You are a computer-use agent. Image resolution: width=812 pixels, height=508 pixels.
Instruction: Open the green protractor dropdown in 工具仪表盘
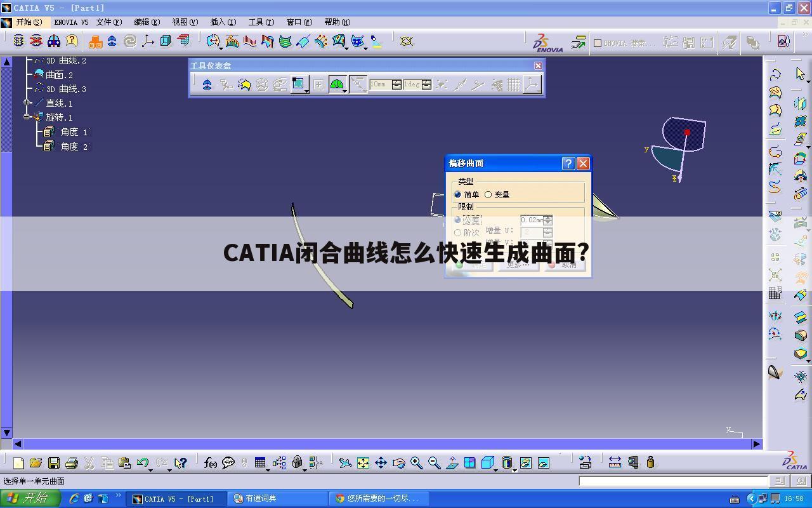(344, 91)
